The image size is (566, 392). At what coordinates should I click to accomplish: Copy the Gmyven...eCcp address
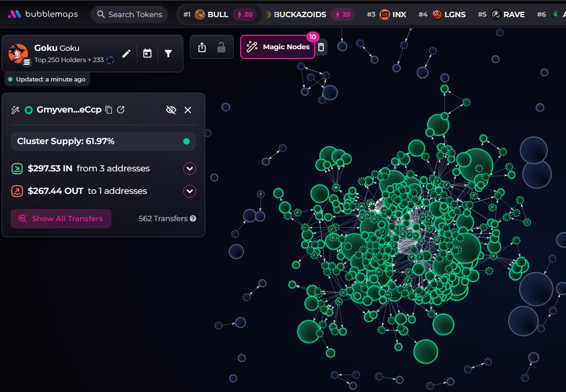[109, 110]
